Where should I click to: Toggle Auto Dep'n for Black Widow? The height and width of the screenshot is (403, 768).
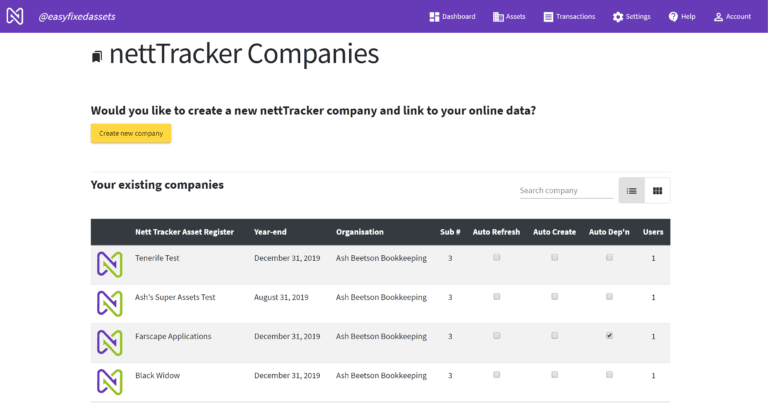[609, 375]
